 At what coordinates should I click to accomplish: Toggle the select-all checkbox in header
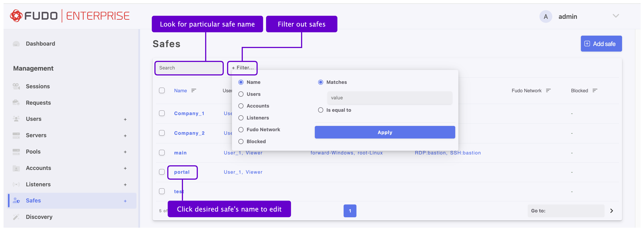[162, 91]
